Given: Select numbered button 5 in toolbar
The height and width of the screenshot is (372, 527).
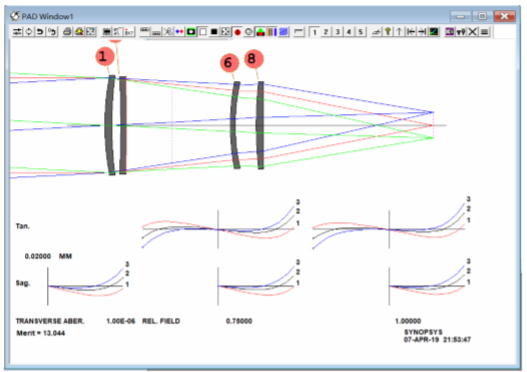Looking at the screenshot, I should pos(360,32).
